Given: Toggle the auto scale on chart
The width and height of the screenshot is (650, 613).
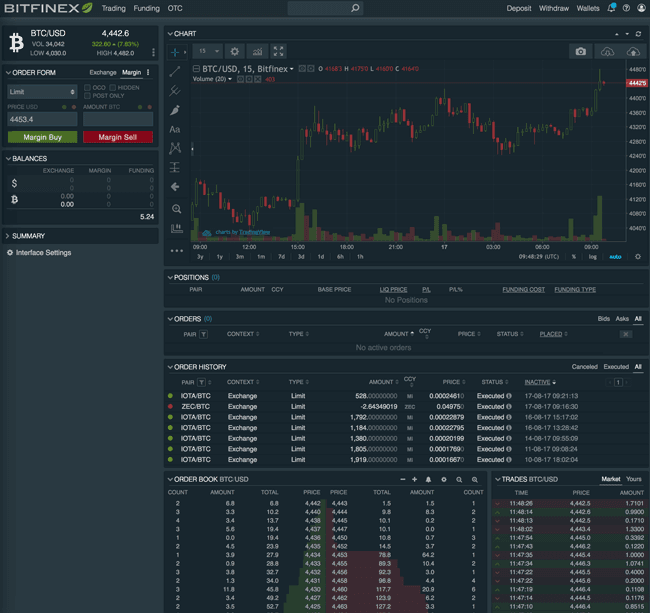Looking at the screenshot, I should click(x=615, y=257).
